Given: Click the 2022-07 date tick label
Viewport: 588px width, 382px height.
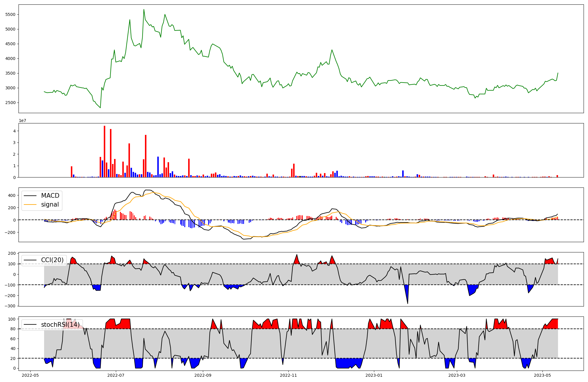Looking at the screenshot, I should point(116,375).
